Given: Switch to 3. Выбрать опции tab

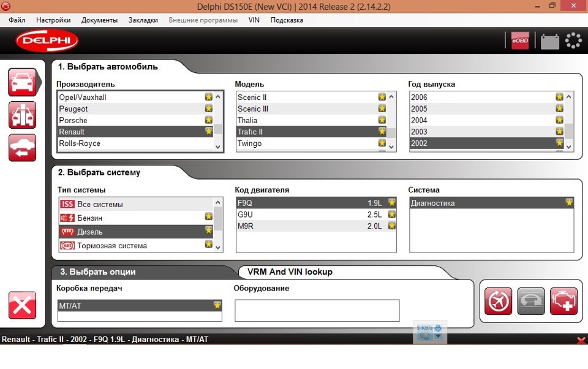Looking at the screenshot, I should pyautogui.click(x=98, y=272).
